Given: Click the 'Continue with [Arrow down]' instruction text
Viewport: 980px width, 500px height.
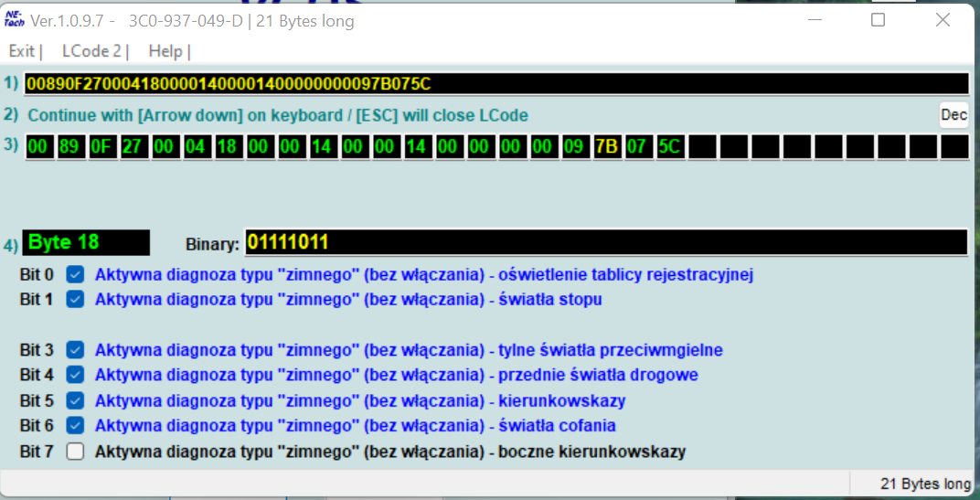Looking at the screenshot, I should [x=278, y=115].
